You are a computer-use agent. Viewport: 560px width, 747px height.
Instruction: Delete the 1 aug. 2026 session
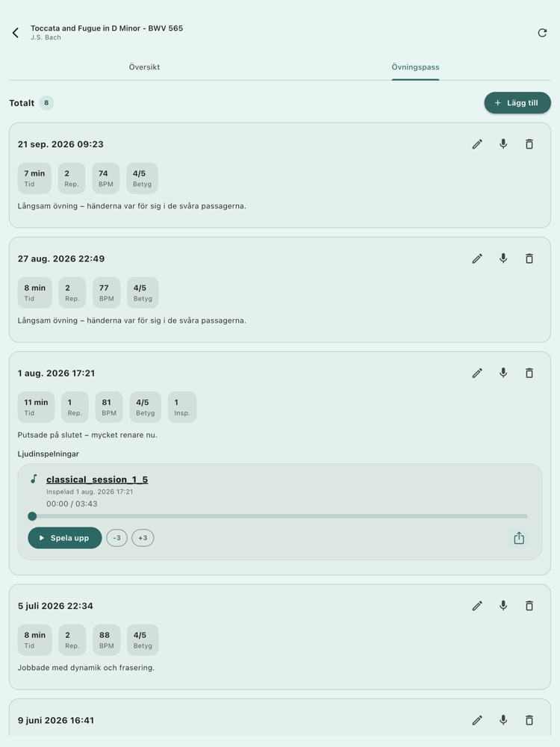point(529,373)
